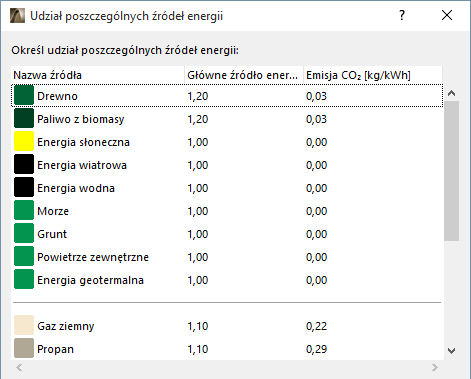Click the Drewno color swatch
The width and height of the screenshot is (471, 379).
24,95
